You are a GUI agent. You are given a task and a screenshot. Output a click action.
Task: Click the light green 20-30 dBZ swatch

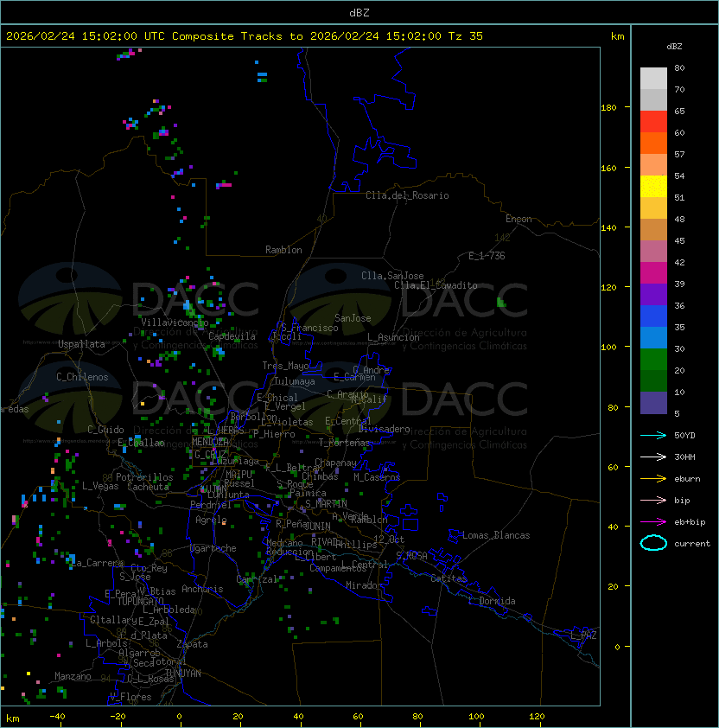653,360
